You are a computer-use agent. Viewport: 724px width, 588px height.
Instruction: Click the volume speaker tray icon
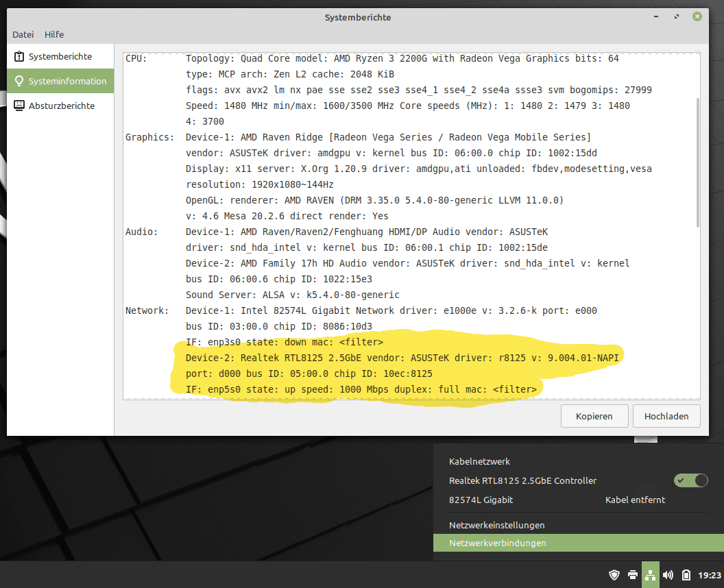tap(668, 574)
